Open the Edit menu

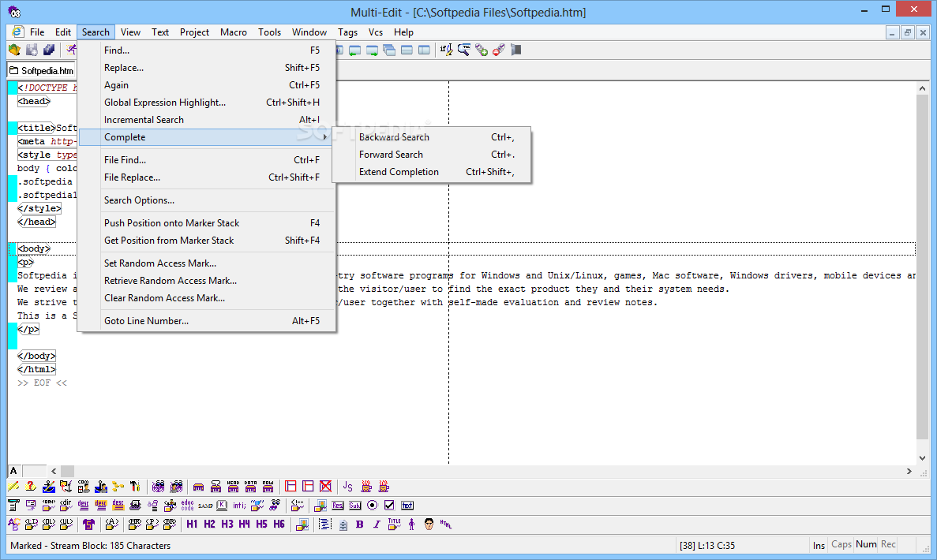(x=62, y=32)
